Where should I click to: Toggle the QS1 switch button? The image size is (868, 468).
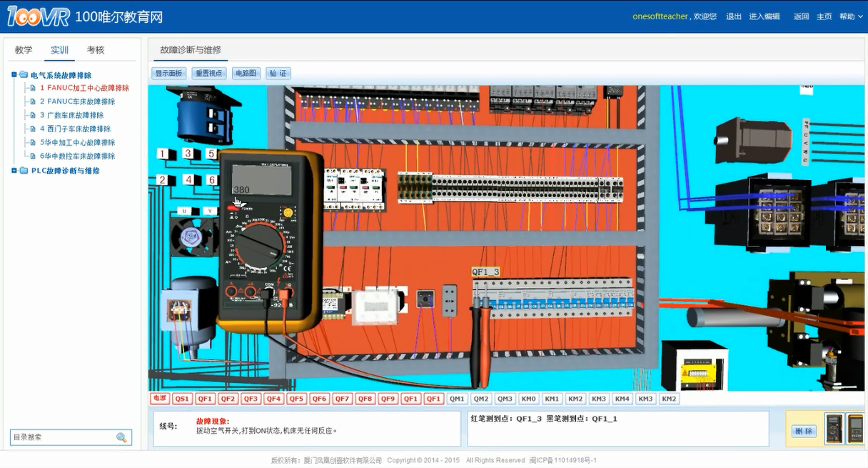click(x=182, y=399)
